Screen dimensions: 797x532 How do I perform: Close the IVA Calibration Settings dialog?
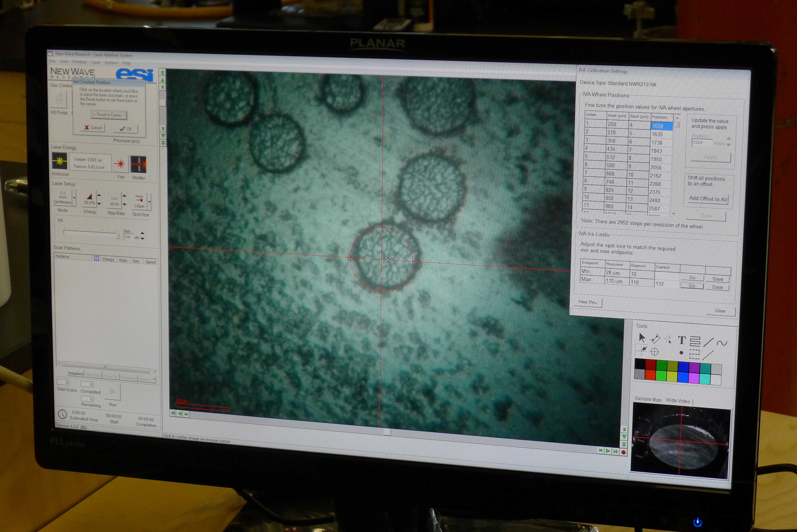(720, 311)
